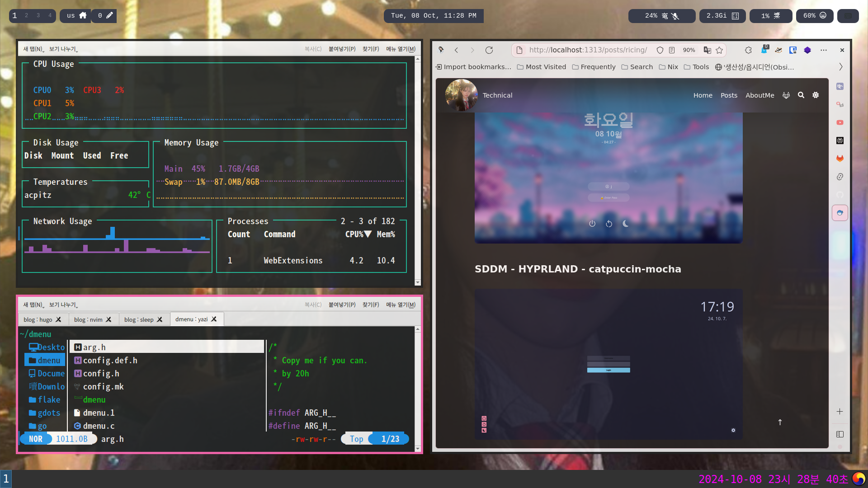Open reader view icon in address bar
Image resolution: width=868 pixels, height=488 pixels.
coord(672,50)
